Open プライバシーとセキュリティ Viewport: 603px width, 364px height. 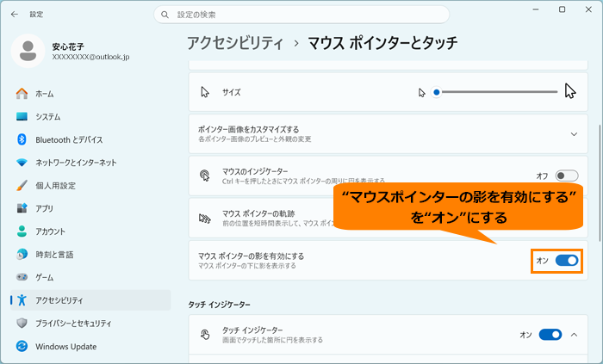click(x=90, y=323)
